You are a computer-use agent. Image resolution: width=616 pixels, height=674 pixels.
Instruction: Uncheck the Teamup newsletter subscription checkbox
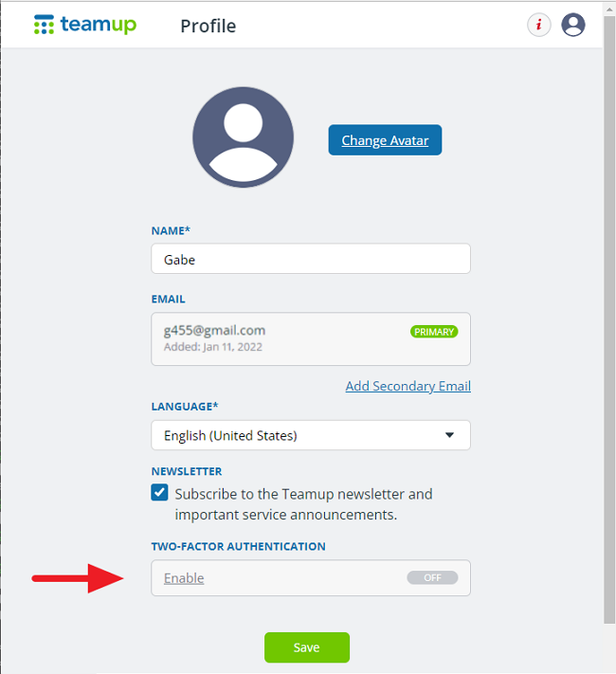coord(159,493)
